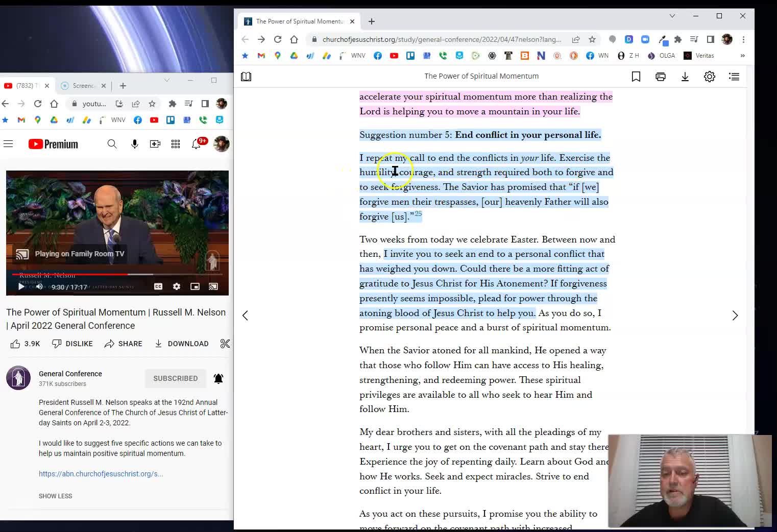Bookmark star in churchofjesuschrist.org address bar

click(x=592, y=39)
